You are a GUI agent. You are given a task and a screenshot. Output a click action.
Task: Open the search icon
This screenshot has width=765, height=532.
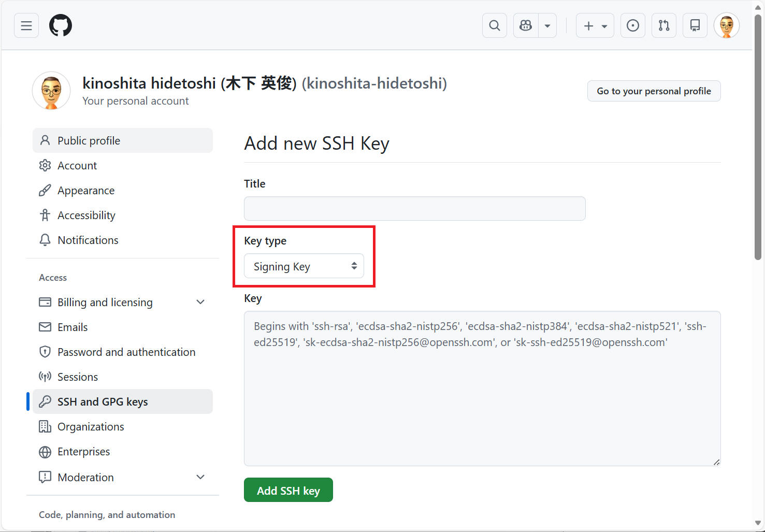click(x=494, y=25)
